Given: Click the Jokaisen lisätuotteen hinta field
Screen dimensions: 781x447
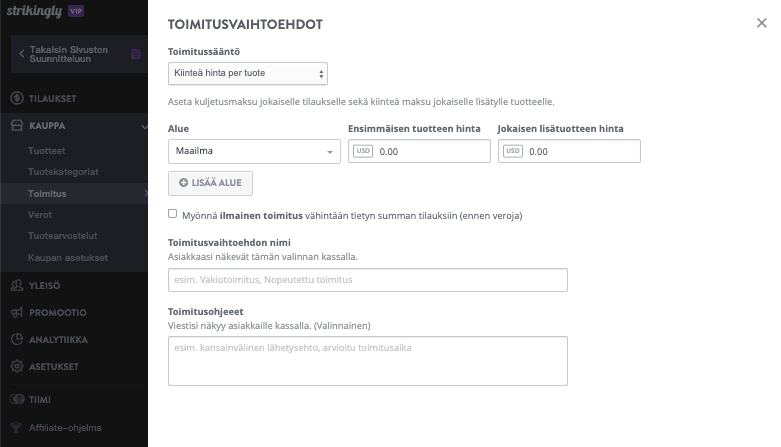Looking at the screenshot, I should (569, 151).
